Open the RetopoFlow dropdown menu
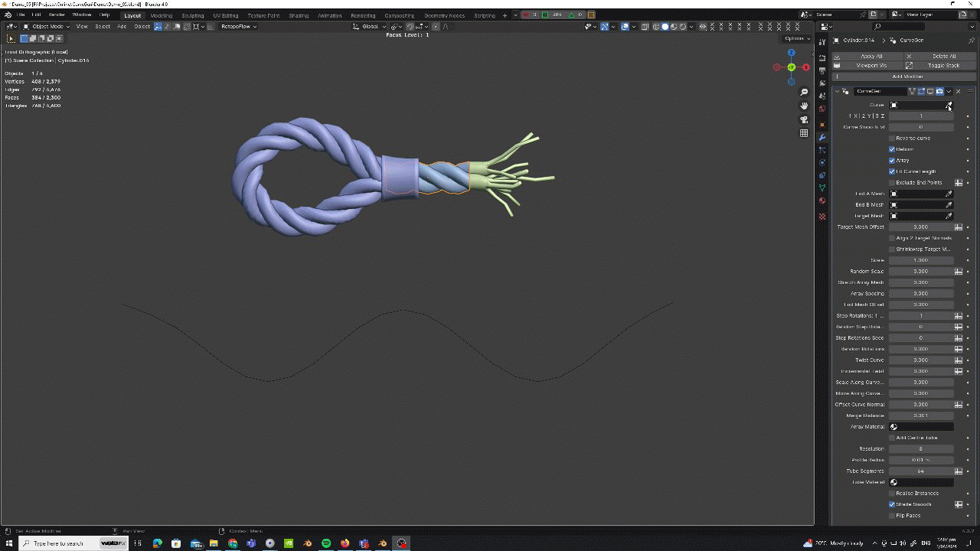The image size is (980, 551). (x=238, y=27)
